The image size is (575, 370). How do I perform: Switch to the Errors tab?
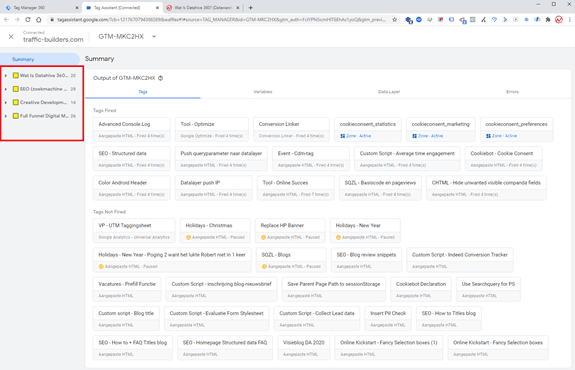click(x=512, y=92)
